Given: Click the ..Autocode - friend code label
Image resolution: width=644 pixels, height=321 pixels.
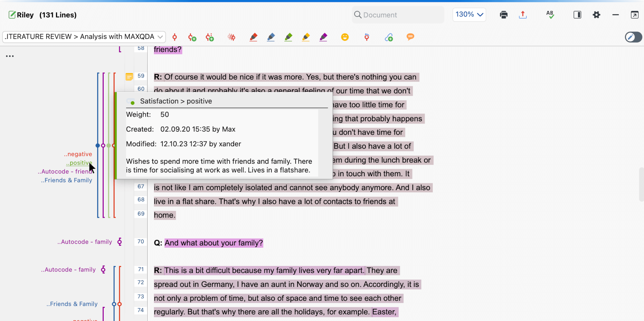Looking at the screenshot, I should point(65,171).
